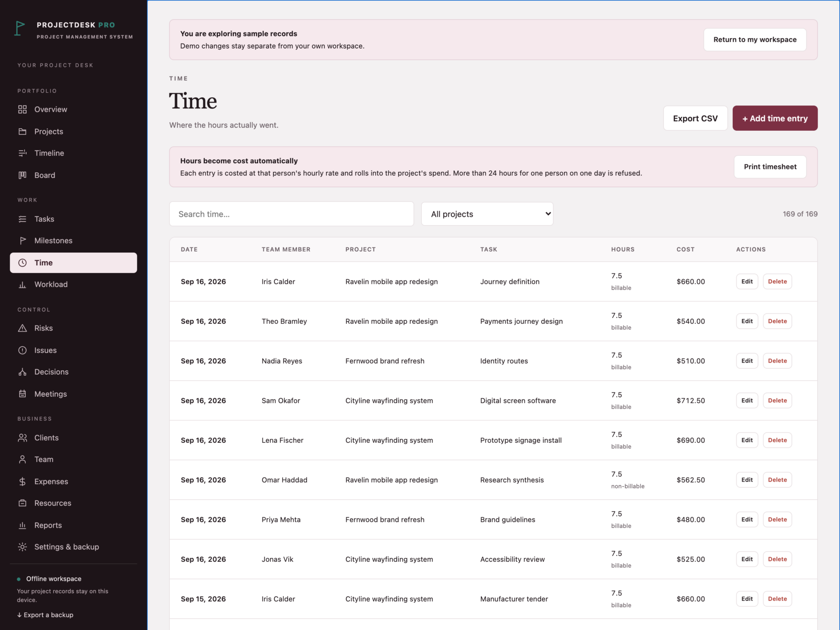Click the Risks warning triangle icon
This screenshot has height=630, width=840.
22,328
